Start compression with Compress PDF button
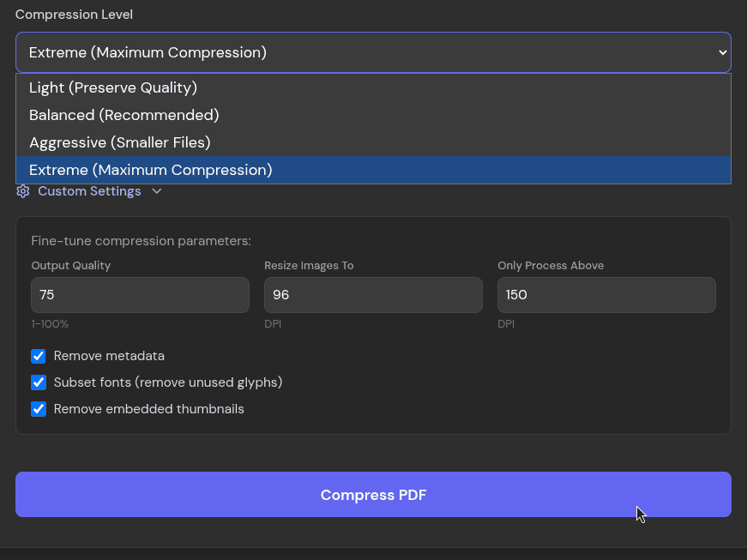 [373, 494]
